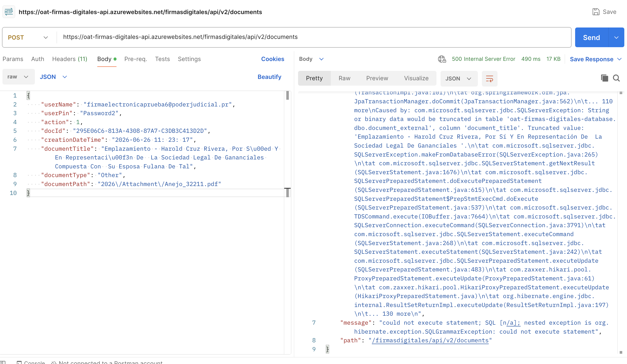
Task: Click the Save floppy disk icon
Action: click(x=596, y=12)
